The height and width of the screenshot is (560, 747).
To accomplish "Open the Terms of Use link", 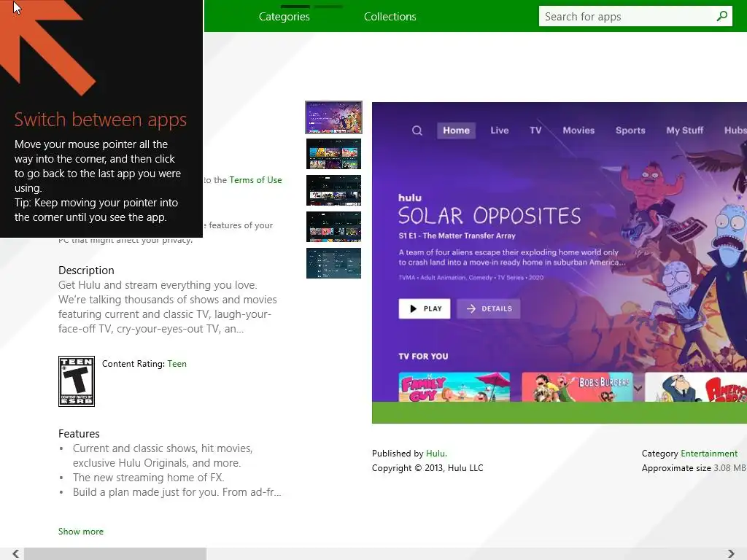I will click(255, 180).
